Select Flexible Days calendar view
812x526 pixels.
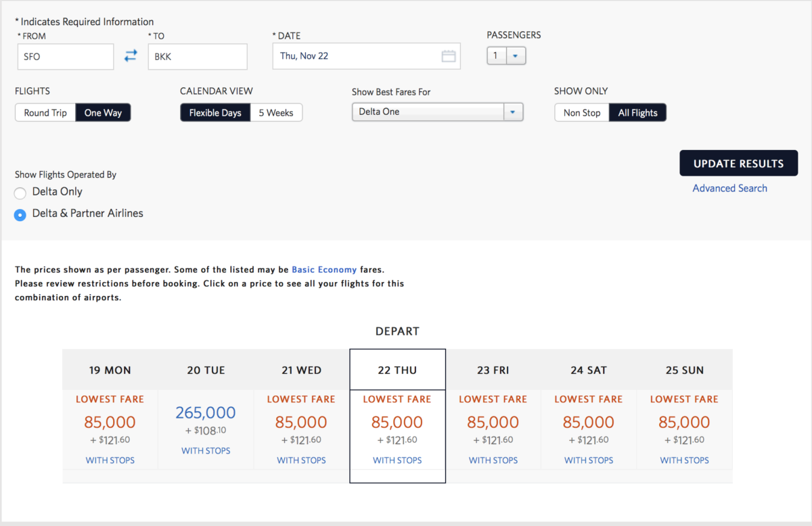point(215,113)
